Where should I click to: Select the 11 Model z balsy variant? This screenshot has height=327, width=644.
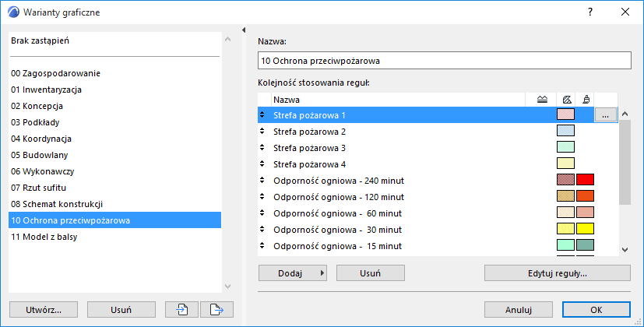[x=44, y=237]
